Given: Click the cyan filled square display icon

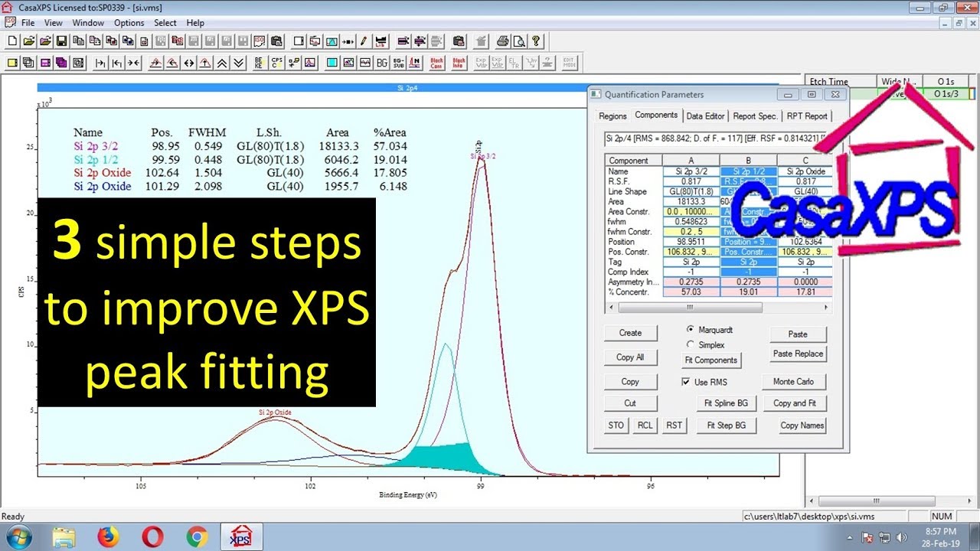Looking at the screenshot, I should click(x=332, y=63).
